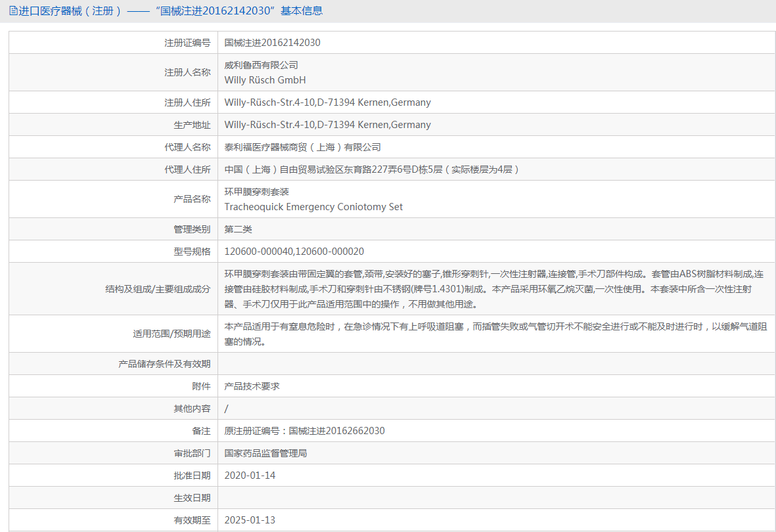Select the slash value in the 其他内容 row

coord(226,409)
